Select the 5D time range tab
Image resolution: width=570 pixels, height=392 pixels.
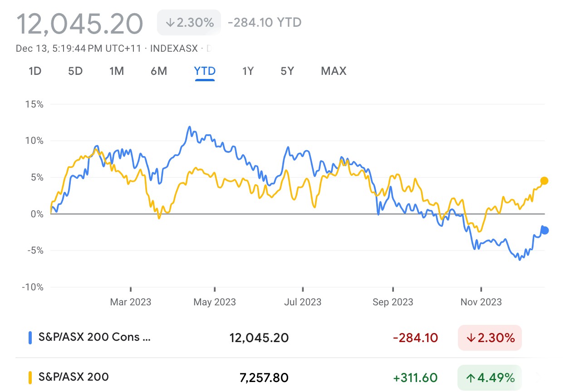75,71
